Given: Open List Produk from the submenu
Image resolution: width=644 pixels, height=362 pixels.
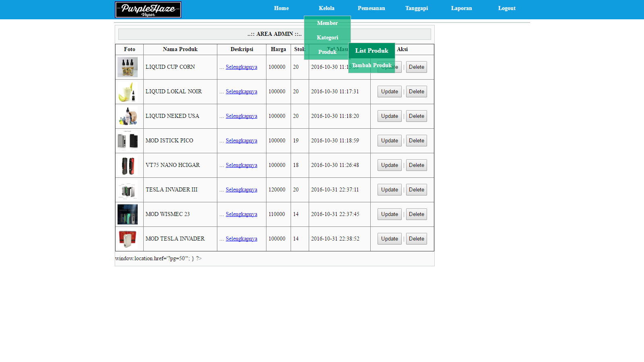Looking at the screenshot, I should click(x=372, y=51).
